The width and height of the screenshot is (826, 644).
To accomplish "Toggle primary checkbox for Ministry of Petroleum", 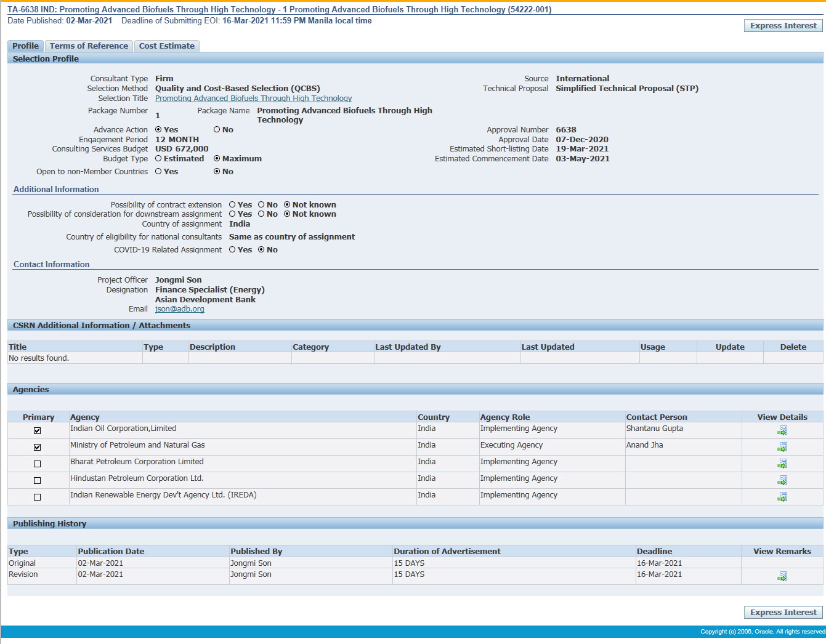I will [x=37, y=447].
